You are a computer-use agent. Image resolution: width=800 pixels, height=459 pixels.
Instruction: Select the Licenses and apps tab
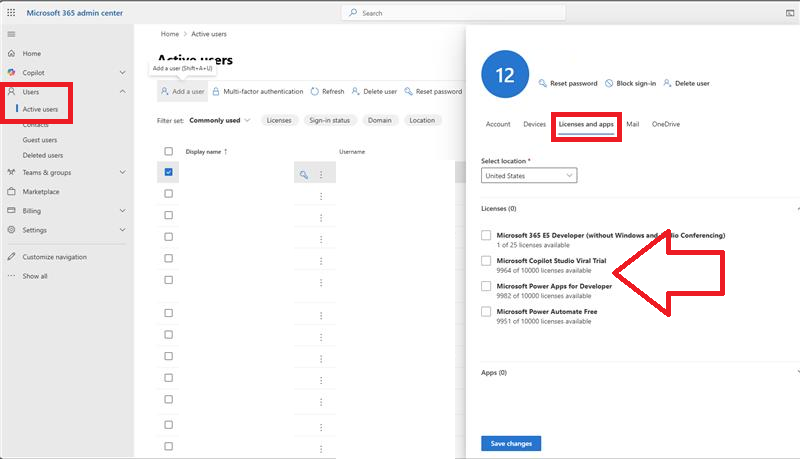tap(586, 124)
